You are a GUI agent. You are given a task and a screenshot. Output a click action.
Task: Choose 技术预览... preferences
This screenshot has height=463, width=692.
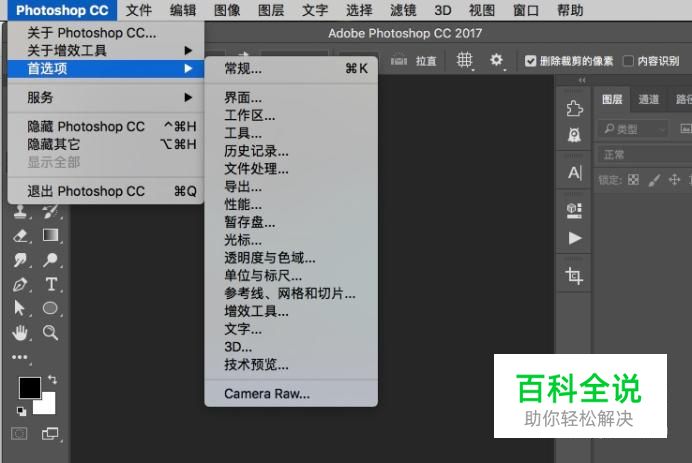point(291,365)
